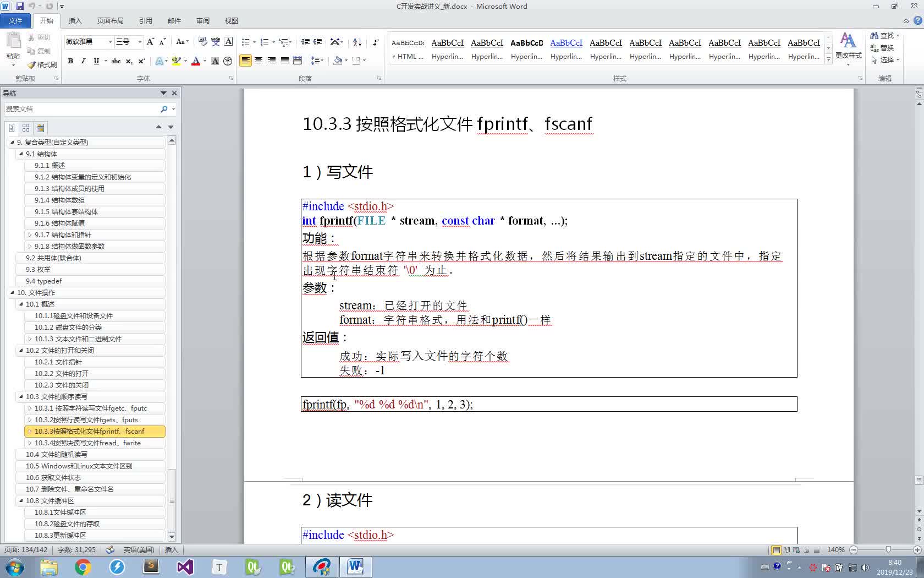Click the Distributed alignment icon
Screen dimensions: 924x578
pos(298,61)
